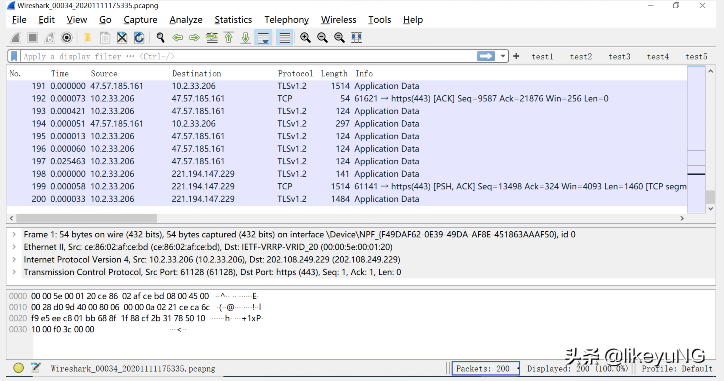Select packet 194 with length 297
This screenshot has height=381, width=724.
click(x=347, y=124)
